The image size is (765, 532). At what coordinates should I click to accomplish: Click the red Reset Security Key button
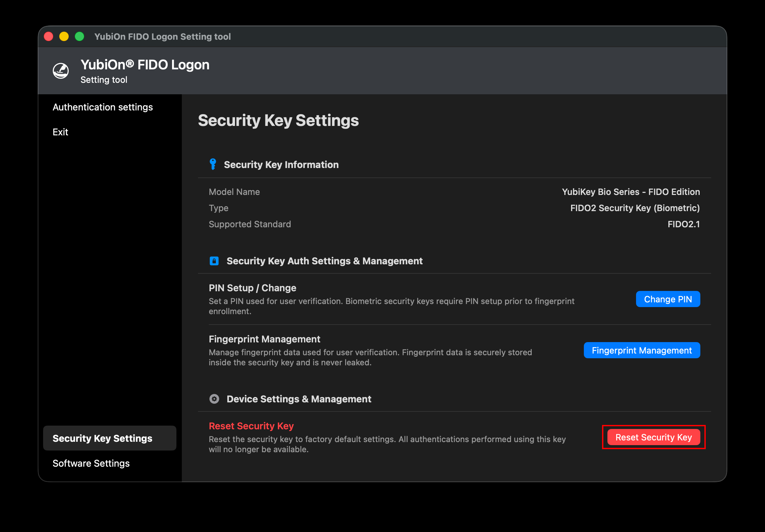654,437
